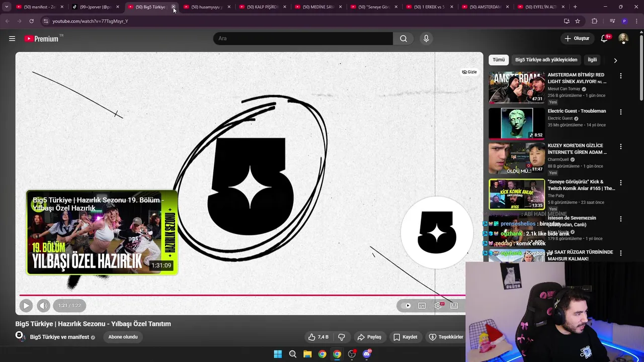The image size is (644, 362).
Task: Reload the page in Chrome
Action: [x=31, y=21]
